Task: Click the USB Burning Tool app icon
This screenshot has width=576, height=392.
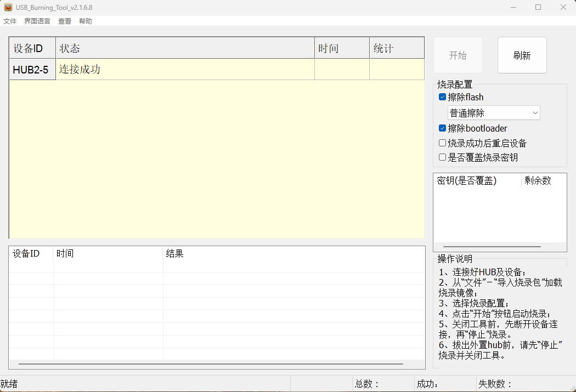Action: tap(8, 7)
